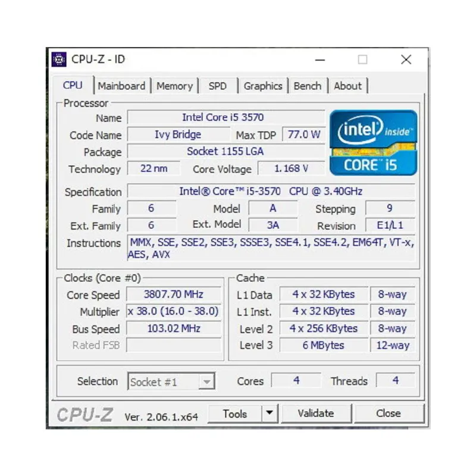Click the version text Ver. 2.06.1.x64
Screen dimensions: 476x476
click(161, 417)
